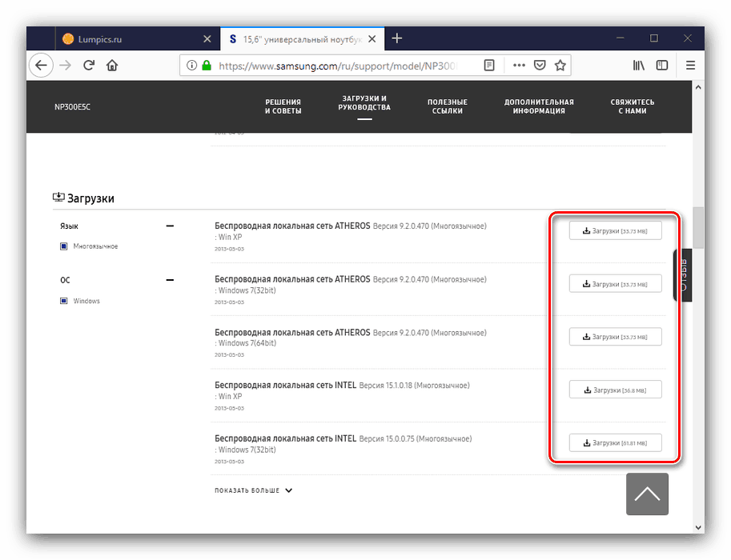Click ATHEROS Win XP driver title
The width and height of the screenshot is (731, 560).
(x=351, y=226)
